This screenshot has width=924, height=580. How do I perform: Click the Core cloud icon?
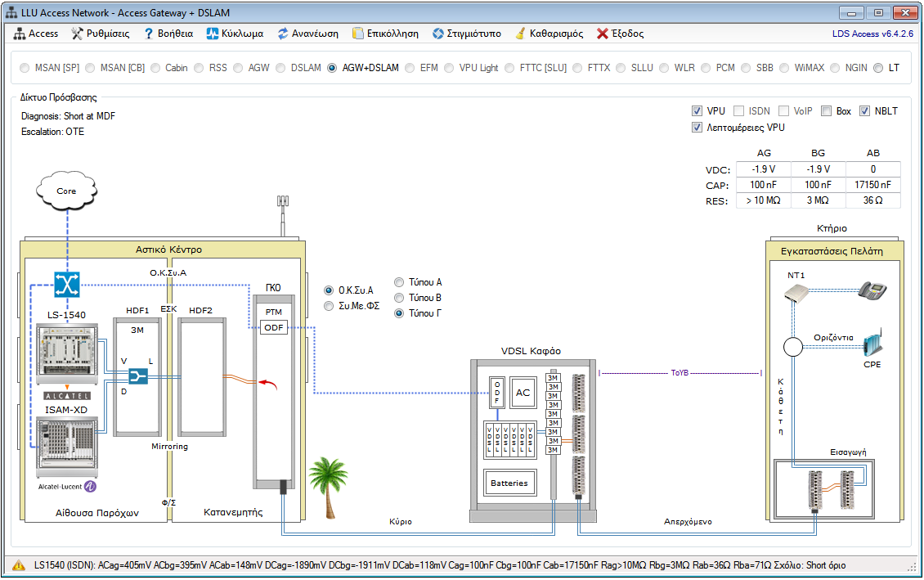[x=66, y=191]
